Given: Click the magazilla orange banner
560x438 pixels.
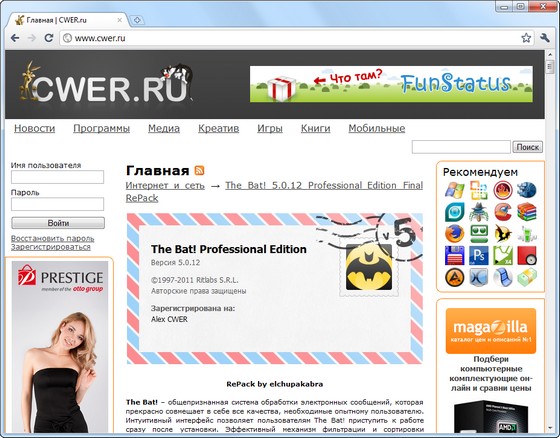Looking at the screenshot, I should click(491, 331).
